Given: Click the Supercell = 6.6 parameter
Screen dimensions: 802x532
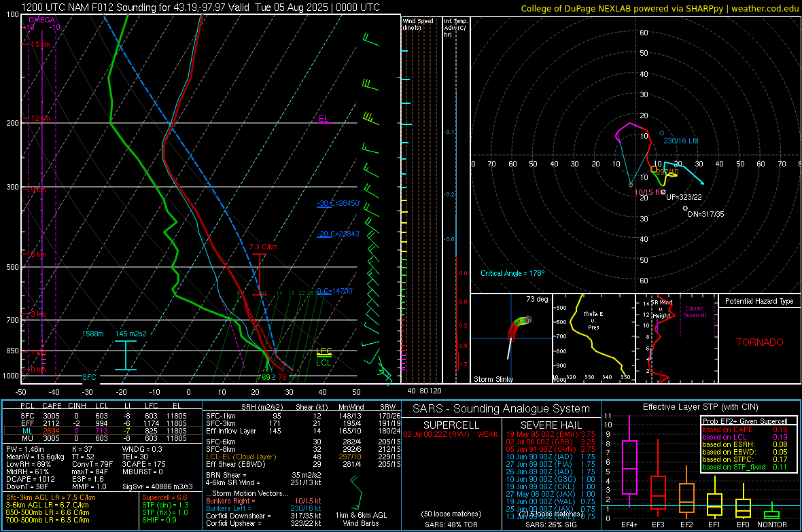Looking at the screenshot, I should pos(164,498).
